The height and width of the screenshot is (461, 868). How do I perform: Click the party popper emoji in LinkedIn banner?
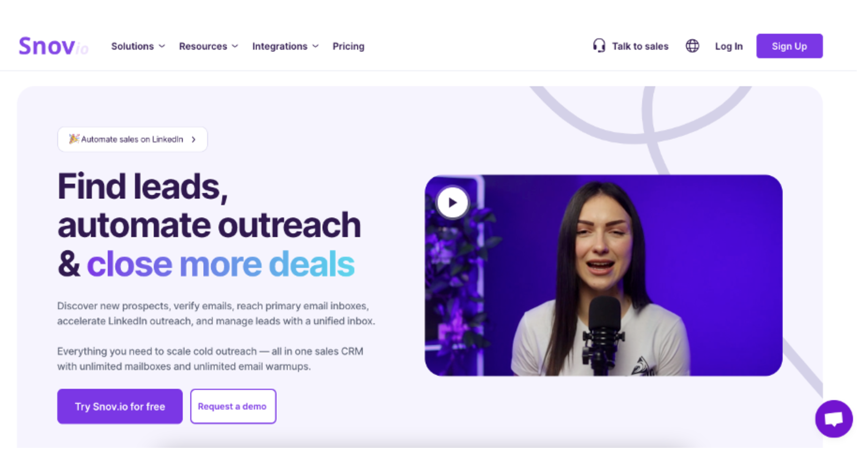coord(74,139)
